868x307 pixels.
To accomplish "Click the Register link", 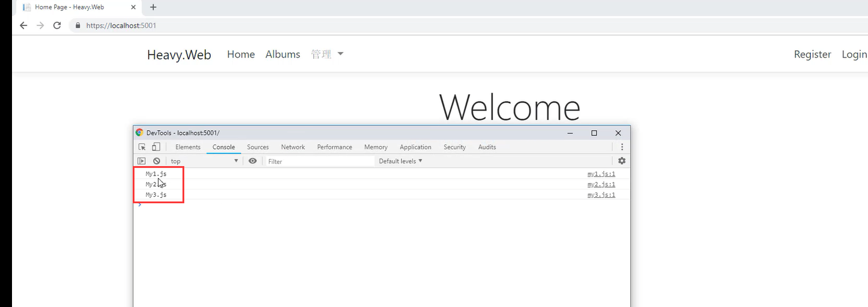I will click(x=812, y=55).
